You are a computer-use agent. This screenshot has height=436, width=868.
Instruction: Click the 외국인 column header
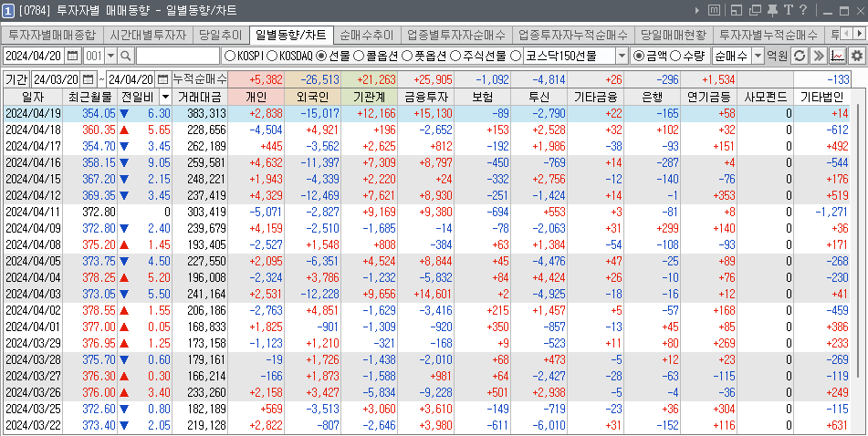click(313, 97)
